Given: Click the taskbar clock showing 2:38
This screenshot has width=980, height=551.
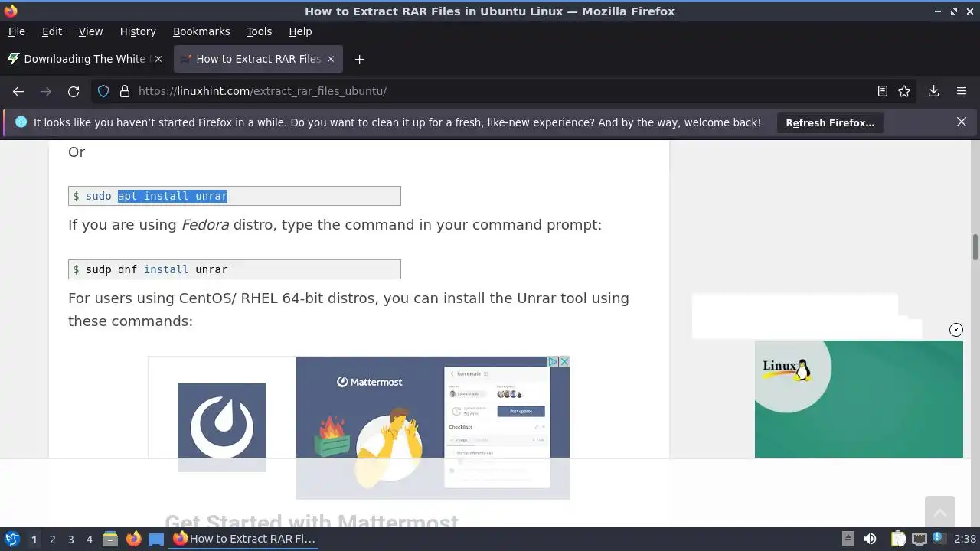Looking at the screenshot, I should point(965,539).
